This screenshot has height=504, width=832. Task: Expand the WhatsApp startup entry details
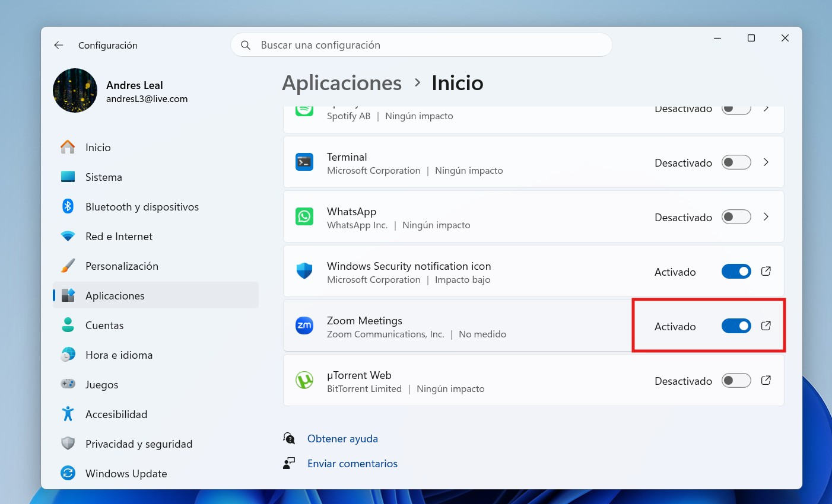click(766, 216)
